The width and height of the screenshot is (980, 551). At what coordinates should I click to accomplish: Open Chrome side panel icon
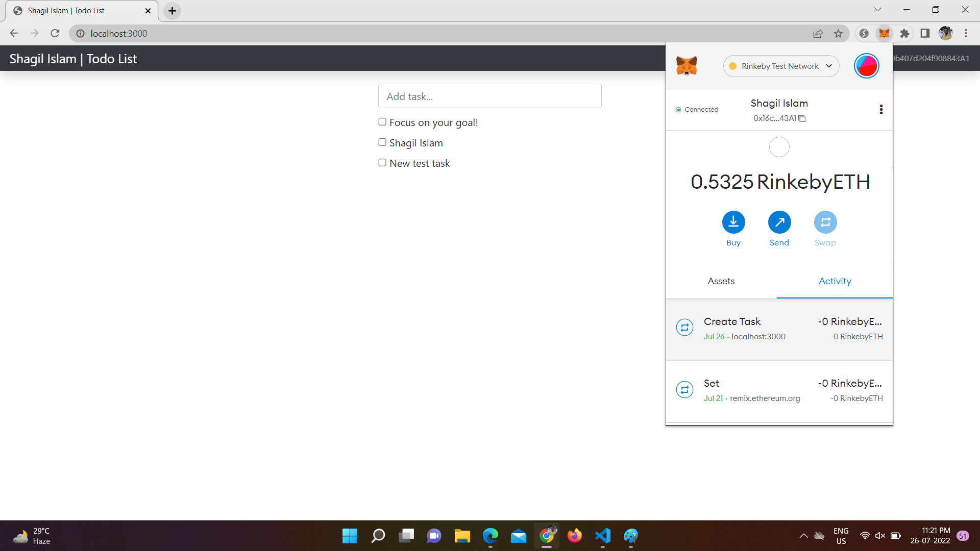[x=925, y=34]
